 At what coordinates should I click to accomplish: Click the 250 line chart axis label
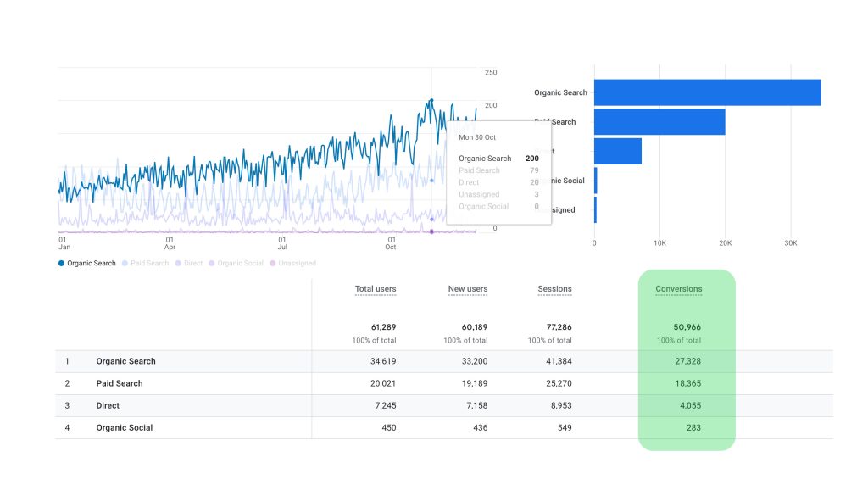point(491,73)
